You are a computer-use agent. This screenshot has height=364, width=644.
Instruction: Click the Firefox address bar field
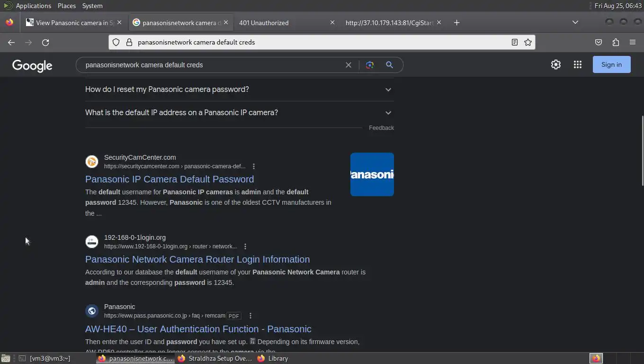322,42
